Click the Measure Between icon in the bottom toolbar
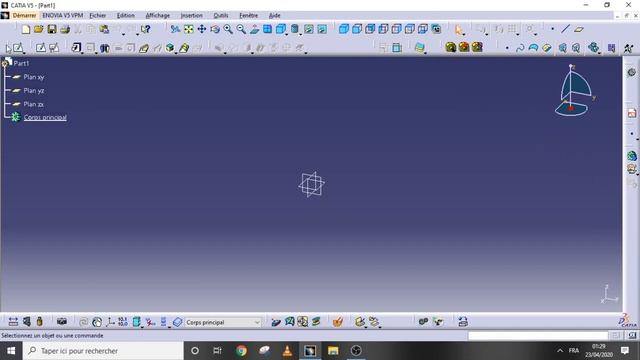Viewport: 640px width, 360px height. (13, 322)
